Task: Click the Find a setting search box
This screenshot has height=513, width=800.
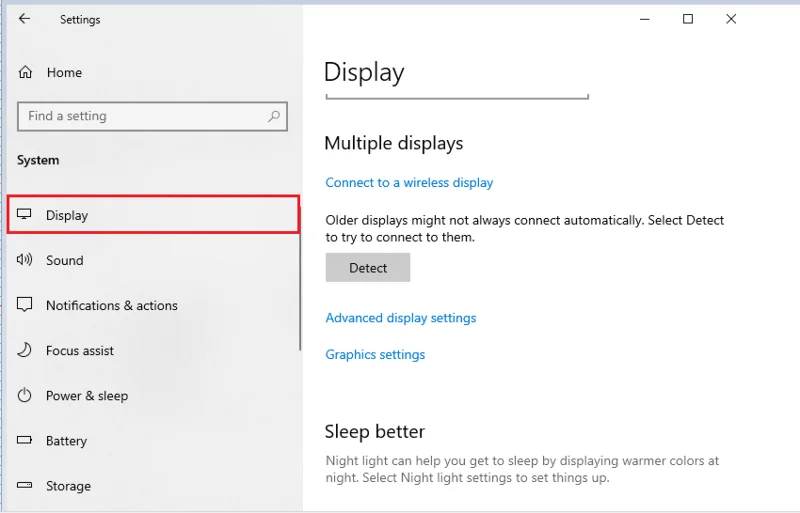Action: click(x=153, y=116)
